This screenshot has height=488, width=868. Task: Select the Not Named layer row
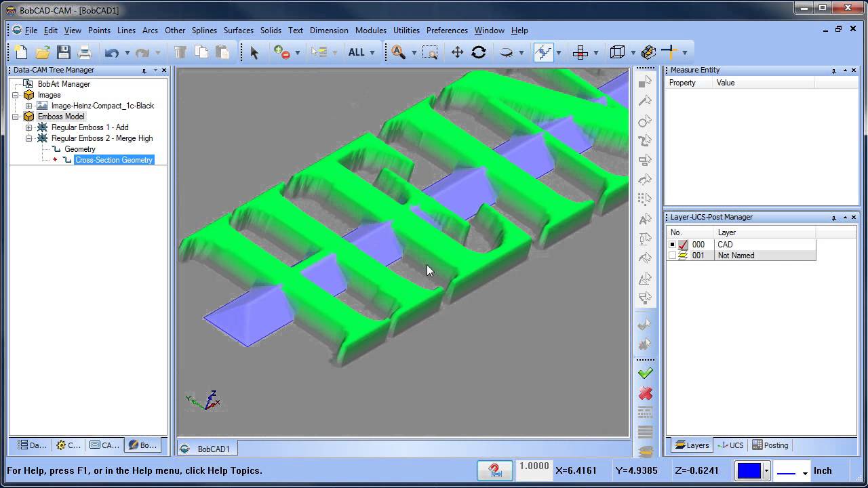pyautogui.click(x=741, y=256)
